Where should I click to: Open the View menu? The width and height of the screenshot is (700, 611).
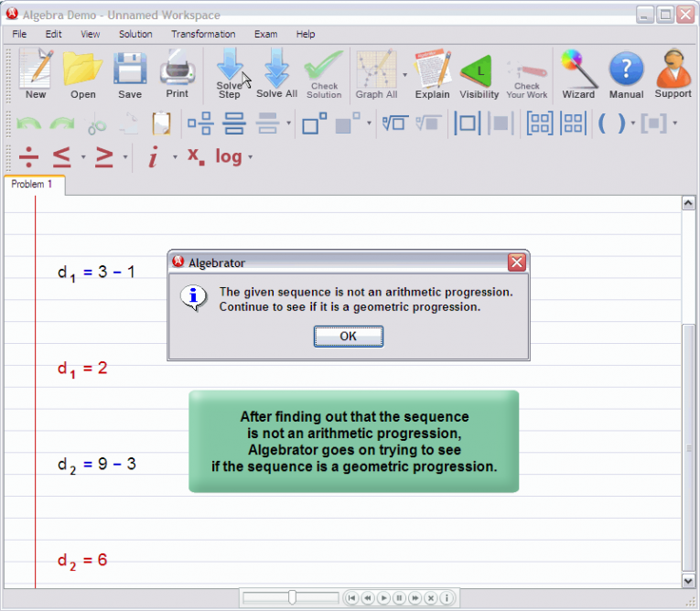tap(91, 34)
